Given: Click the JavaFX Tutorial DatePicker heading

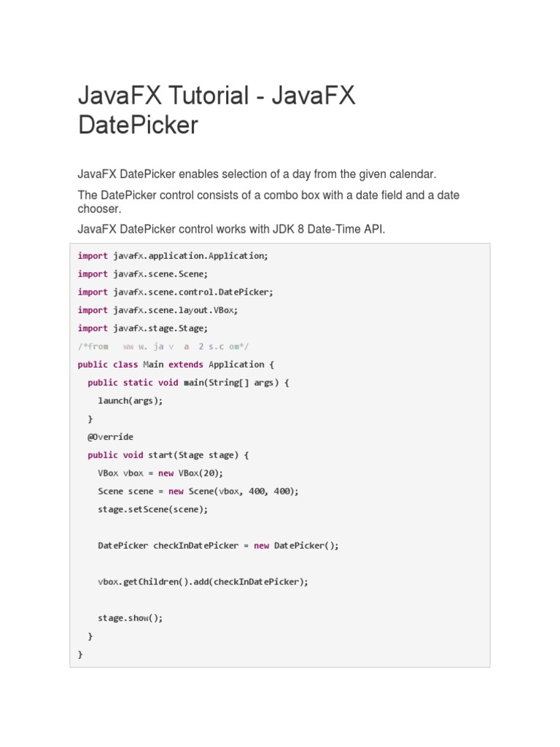Looking at the screenshot, I should [x=217, y=109].
